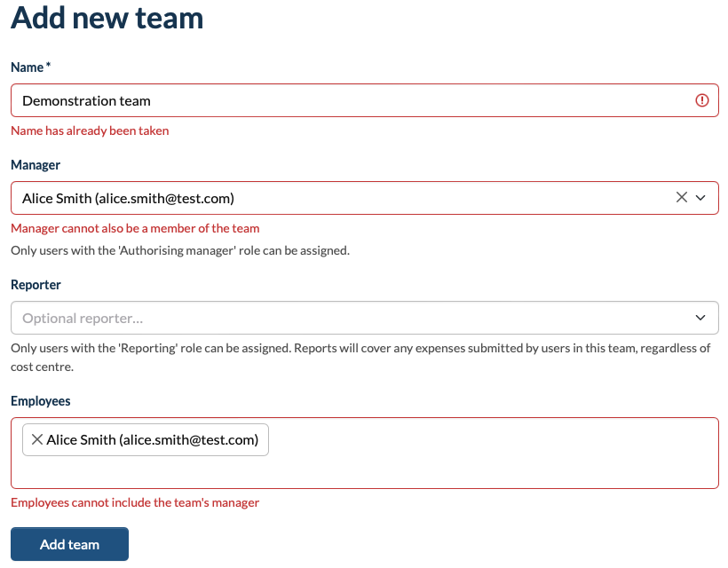This screenshot has height=568, width=728.
Task: Focus the Name field containing 'Demonstration team'
Action: point(365,100)
